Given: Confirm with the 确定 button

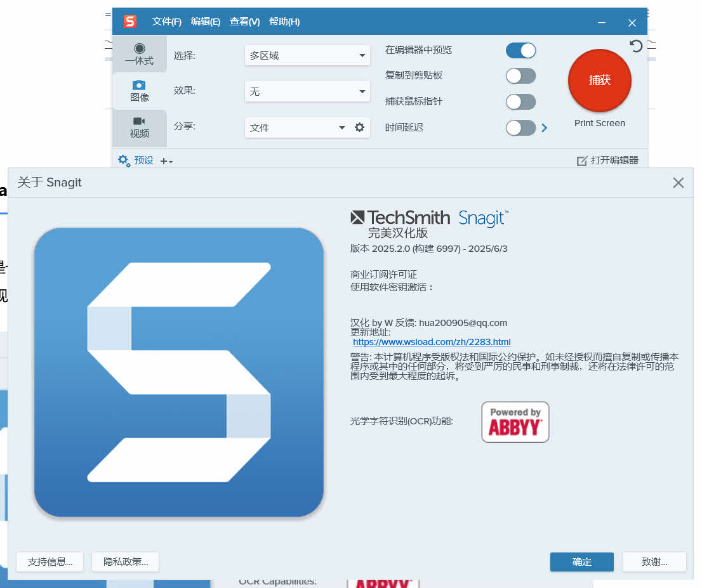Looking at the screenshot, I should (582, 561).
